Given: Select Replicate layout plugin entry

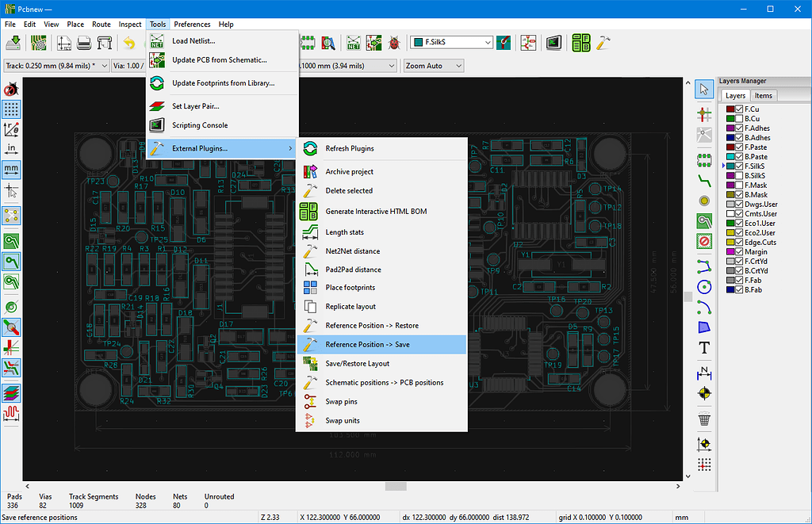Looking at the screenshot, I should click(350, 307).
